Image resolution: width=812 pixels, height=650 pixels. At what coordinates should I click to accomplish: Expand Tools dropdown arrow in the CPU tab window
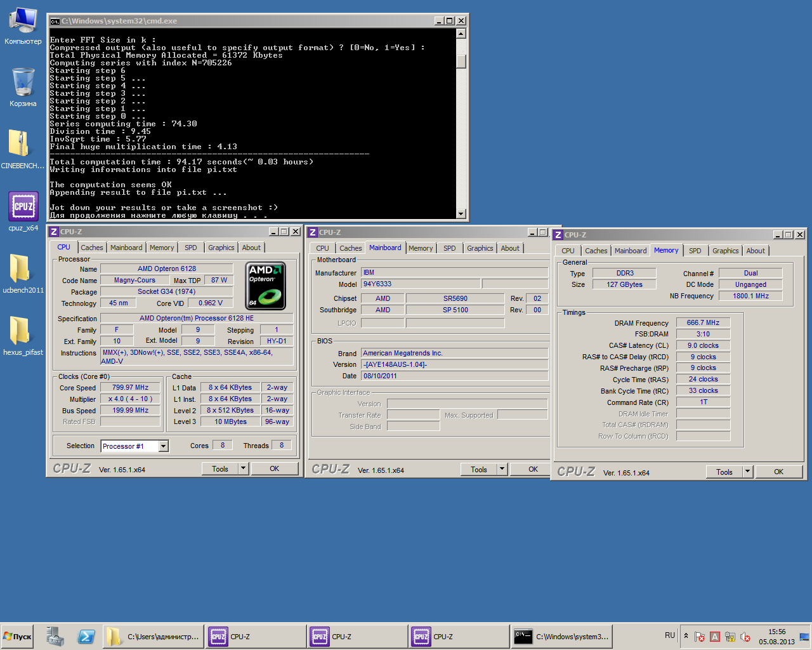243,468
